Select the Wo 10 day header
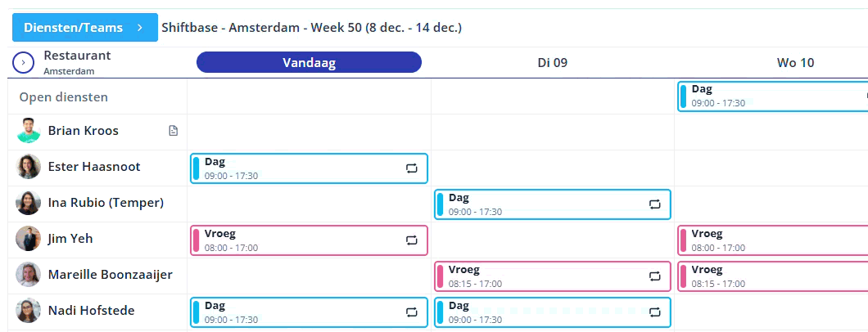 794,63
